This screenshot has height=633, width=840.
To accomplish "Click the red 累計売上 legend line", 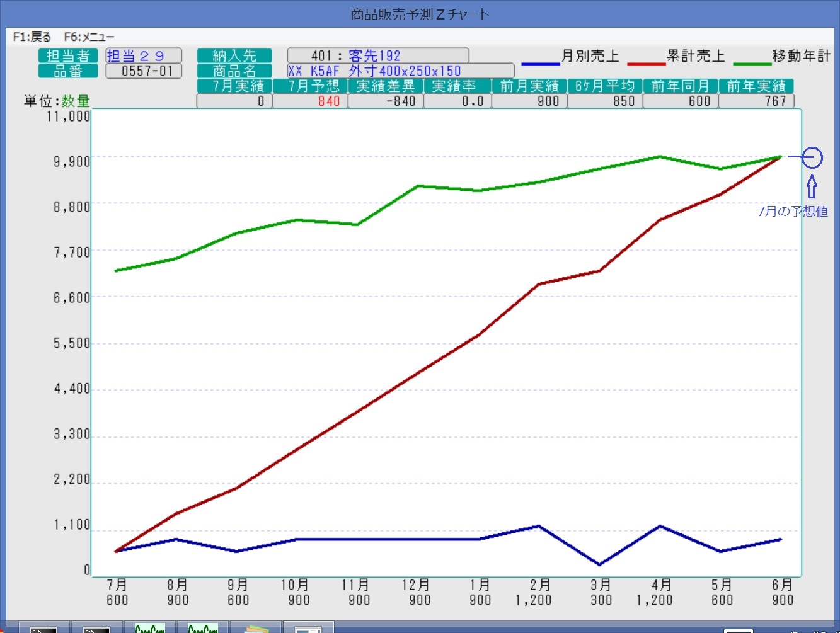I will (647, 64).
